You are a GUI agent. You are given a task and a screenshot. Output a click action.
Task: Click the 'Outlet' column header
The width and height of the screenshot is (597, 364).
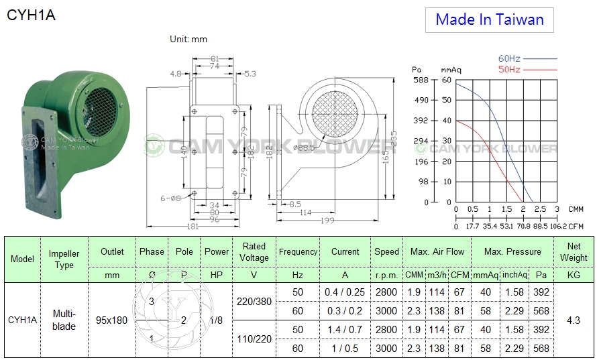[x=112, y=252]
